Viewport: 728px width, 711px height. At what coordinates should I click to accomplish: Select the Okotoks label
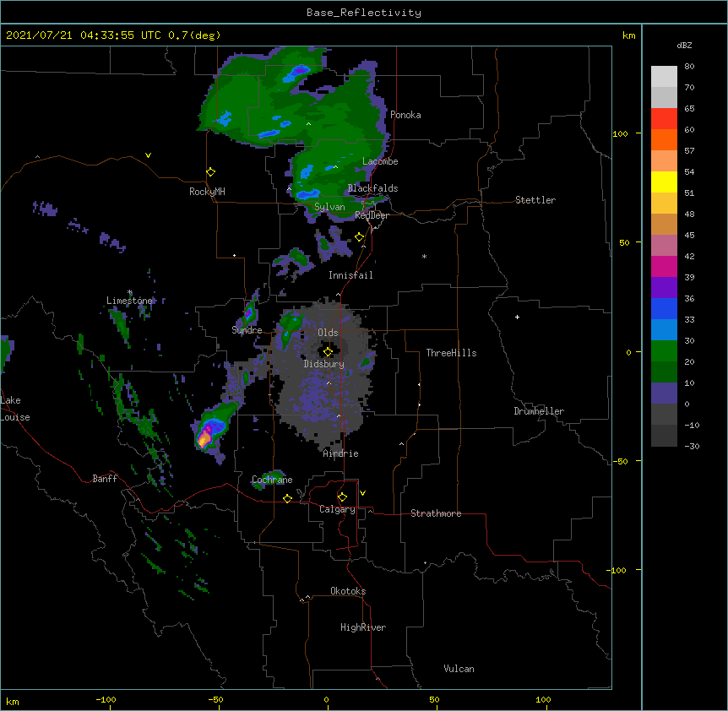point(348,591)
